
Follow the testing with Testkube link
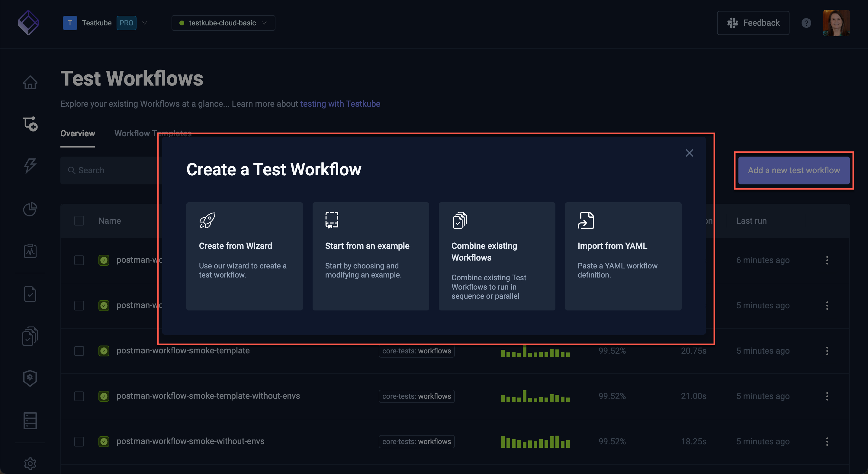(x=340, y=104)
